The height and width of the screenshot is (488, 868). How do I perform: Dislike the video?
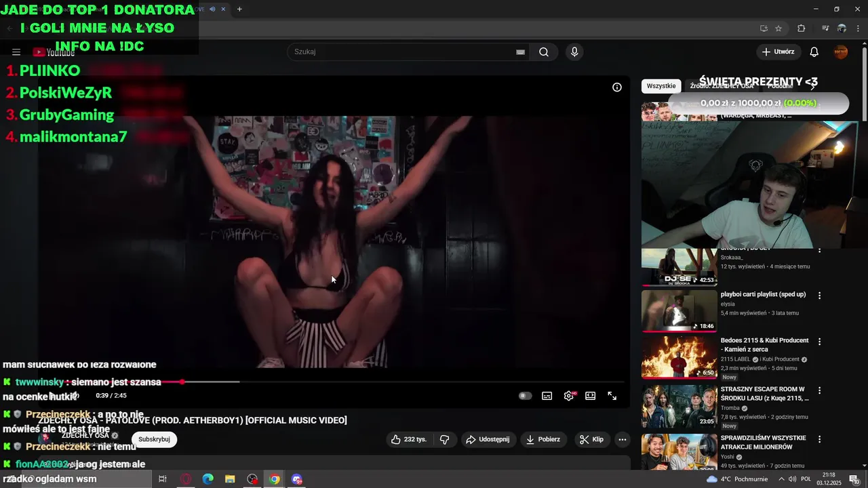click(445, 439)
